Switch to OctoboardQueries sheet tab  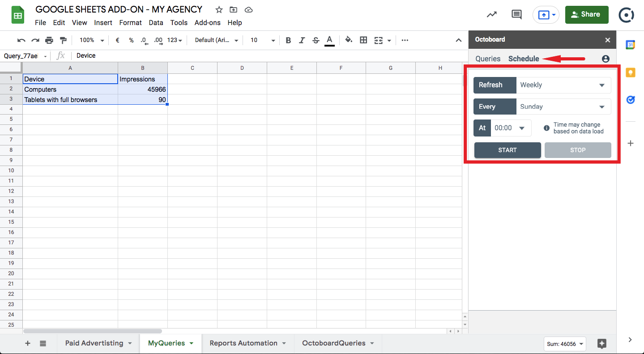pyautogui.click(x=338, y=343)
